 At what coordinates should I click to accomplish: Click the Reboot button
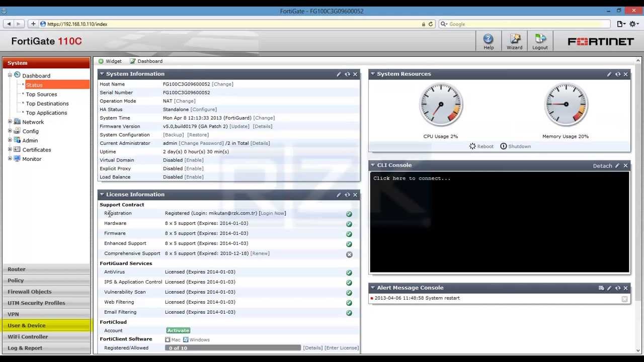click(481, 146)
